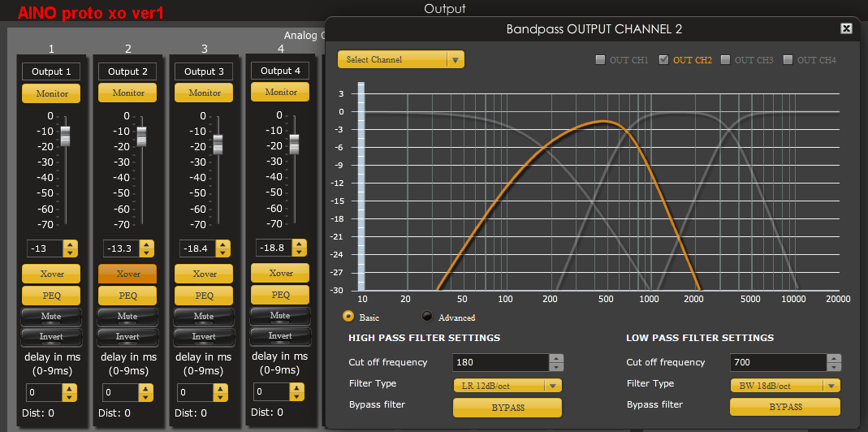Open PEQ for Output 1
The image size is (868, 432).
click(51, 296)
